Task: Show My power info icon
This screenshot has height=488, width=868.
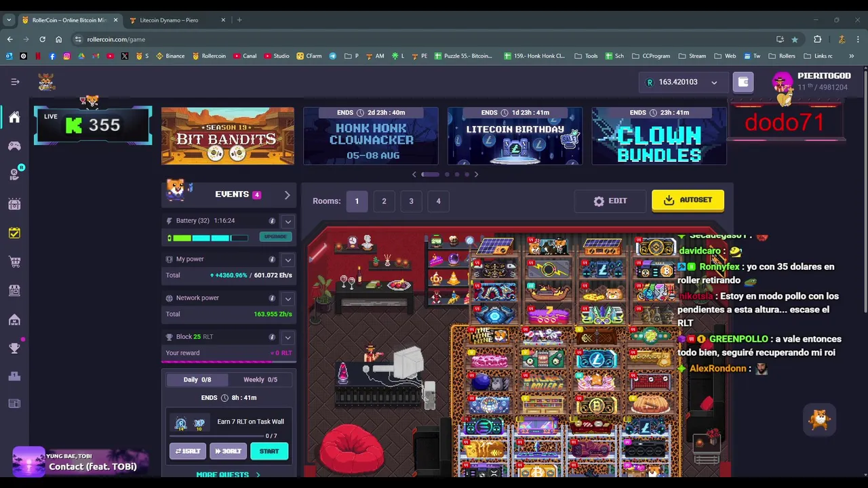Action: [272, 260]
